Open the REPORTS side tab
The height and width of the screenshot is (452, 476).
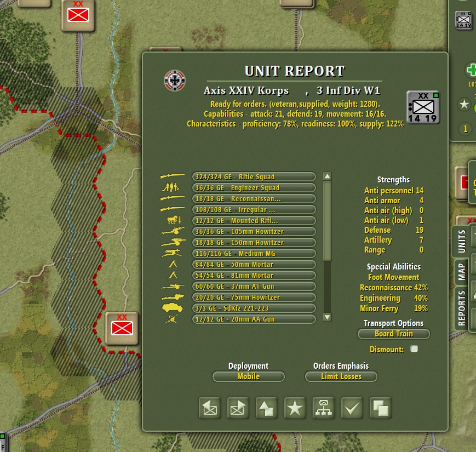(x=461, y=308)
